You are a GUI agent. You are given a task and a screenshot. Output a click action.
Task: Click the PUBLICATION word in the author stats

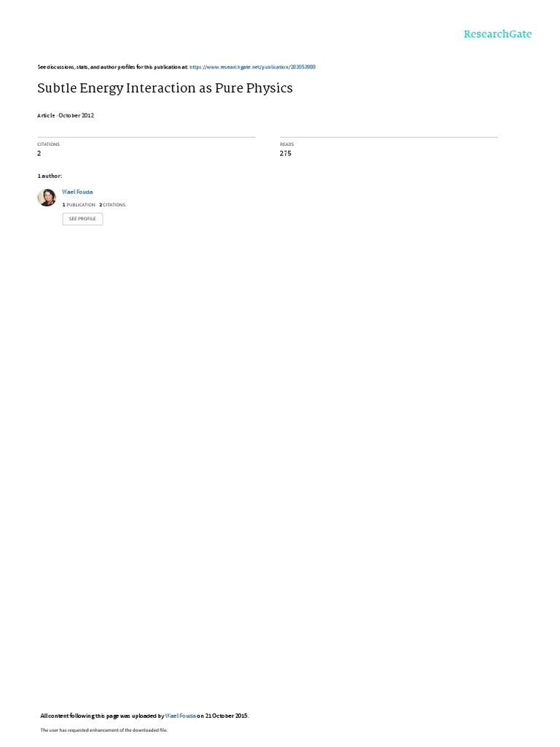click(81, 205)
